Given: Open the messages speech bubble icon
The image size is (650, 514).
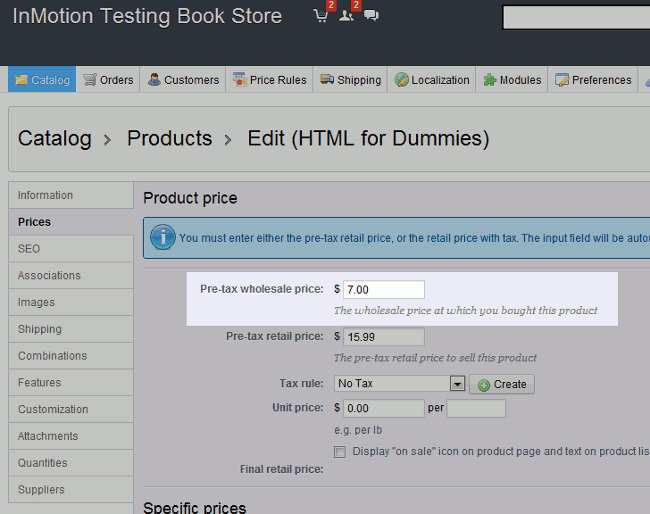Looking at the screenshot, I should point(371,16).
